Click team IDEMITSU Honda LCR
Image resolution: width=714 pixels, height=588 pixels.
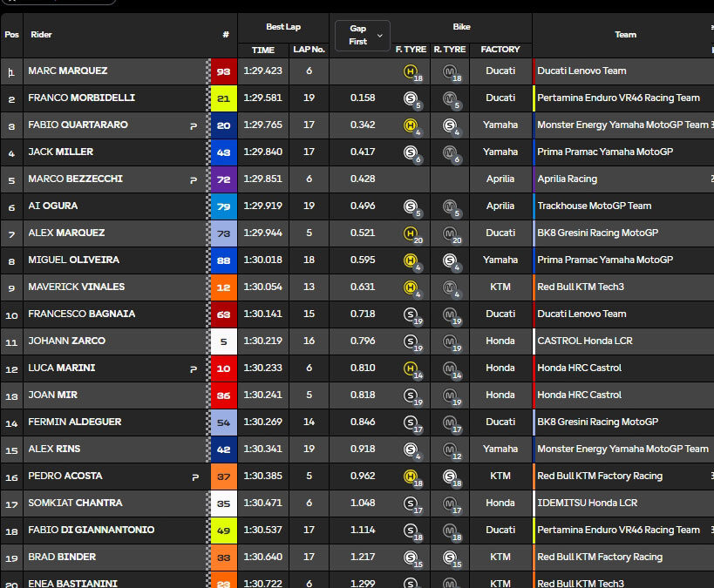pyautogui.click(x=587, y=503)
